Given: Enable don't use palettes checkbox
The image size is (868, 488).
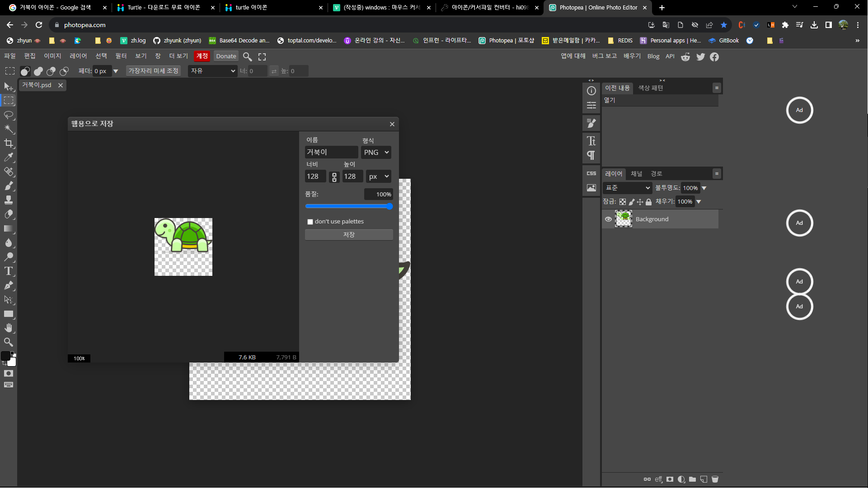Looking at the screenshot, I should coord(310,222).
